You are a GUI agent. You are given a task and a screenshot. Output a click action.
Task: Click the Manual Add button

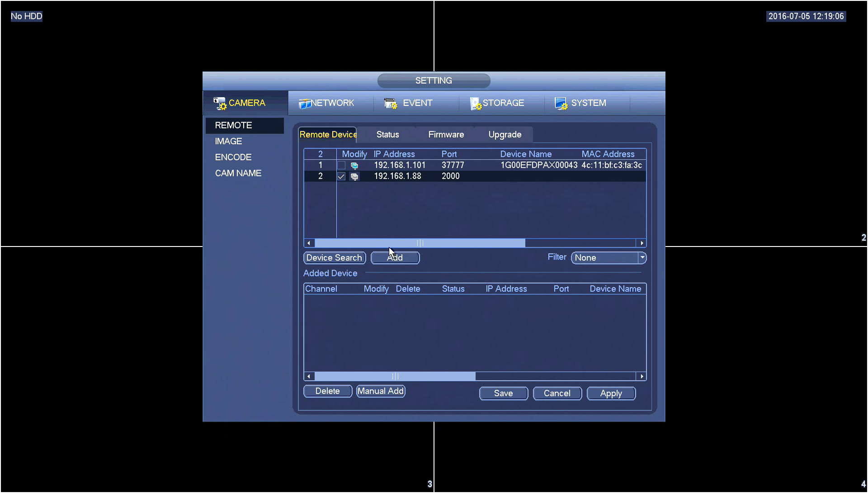(380, 391)
